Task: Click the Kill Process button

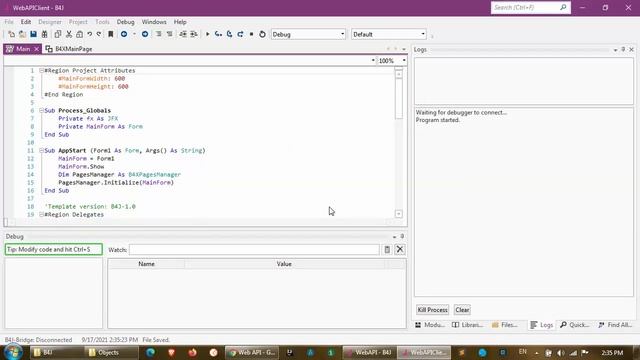Action: (432, 310)
